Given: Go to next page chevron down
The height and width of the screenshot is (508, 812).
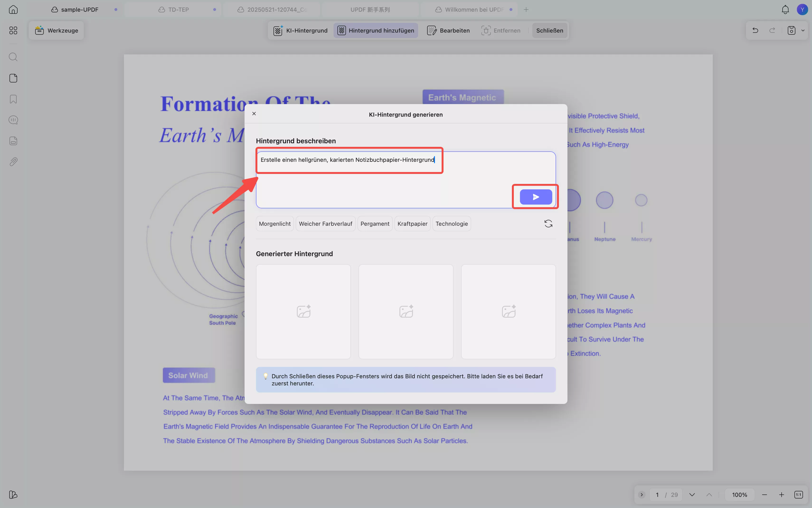Looking at the screenshot, I should [x=692, y=494].
